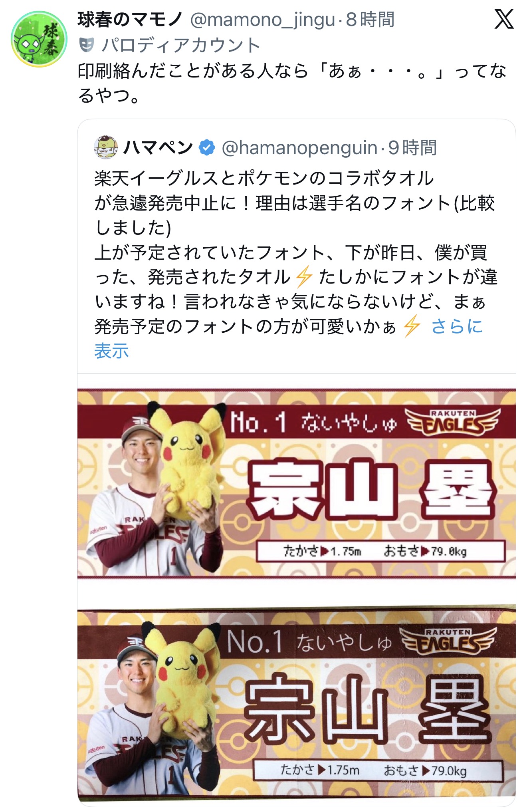
Task: Open 球春のマモノ display name
Action: point(130,20)
